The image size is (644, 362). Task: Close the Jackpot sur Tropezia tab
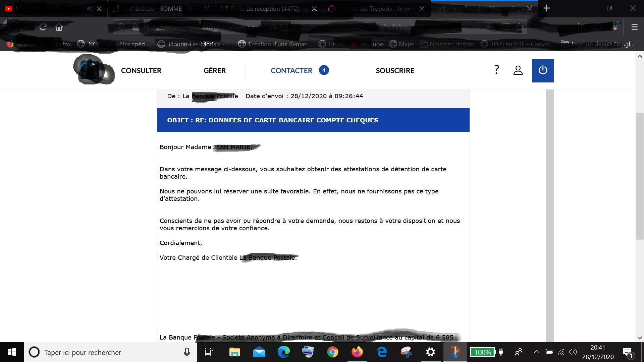click(422, 9)
